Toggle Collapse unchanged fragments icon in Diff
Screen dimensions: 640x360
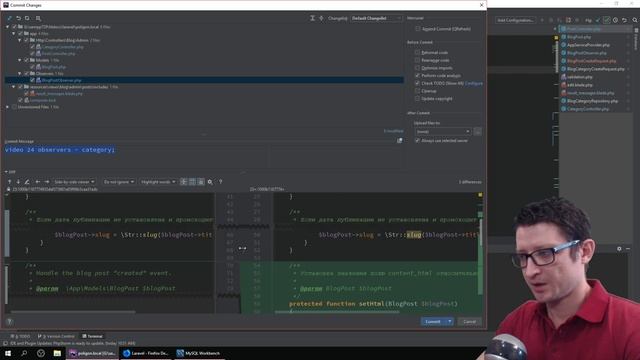[x=184, y=182]
